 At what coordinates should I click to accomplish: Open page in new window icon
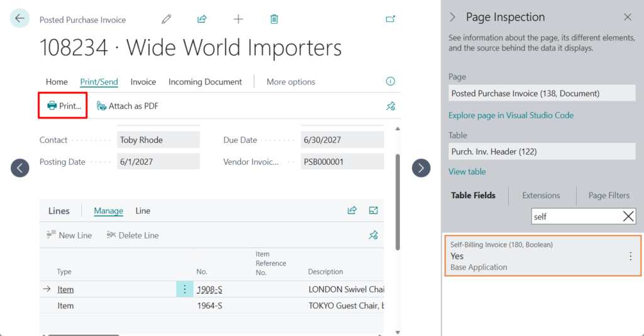391,20
